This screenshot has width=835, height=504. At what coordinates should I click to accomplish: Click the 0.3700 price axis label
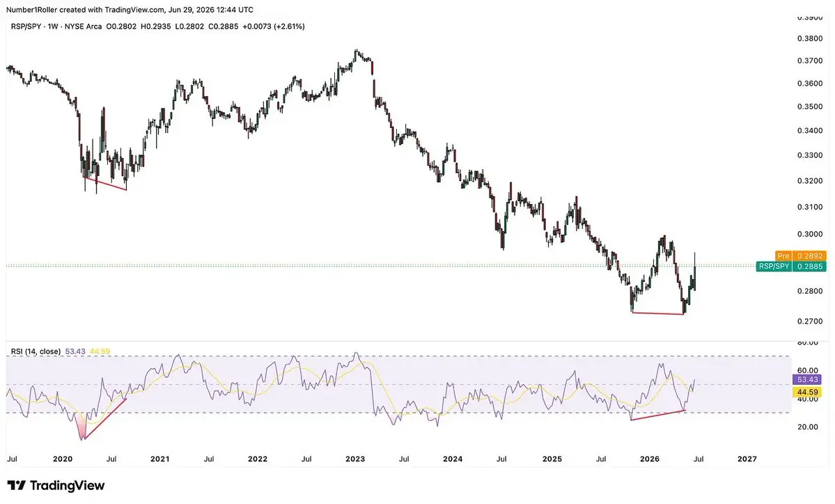pos(810,61)
